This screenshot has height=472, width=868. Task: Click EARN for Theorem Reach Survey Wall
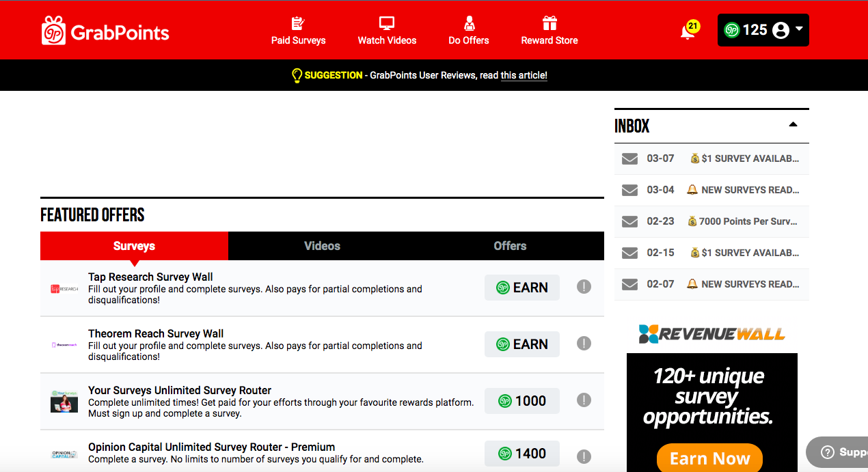[x=522, y=344]
